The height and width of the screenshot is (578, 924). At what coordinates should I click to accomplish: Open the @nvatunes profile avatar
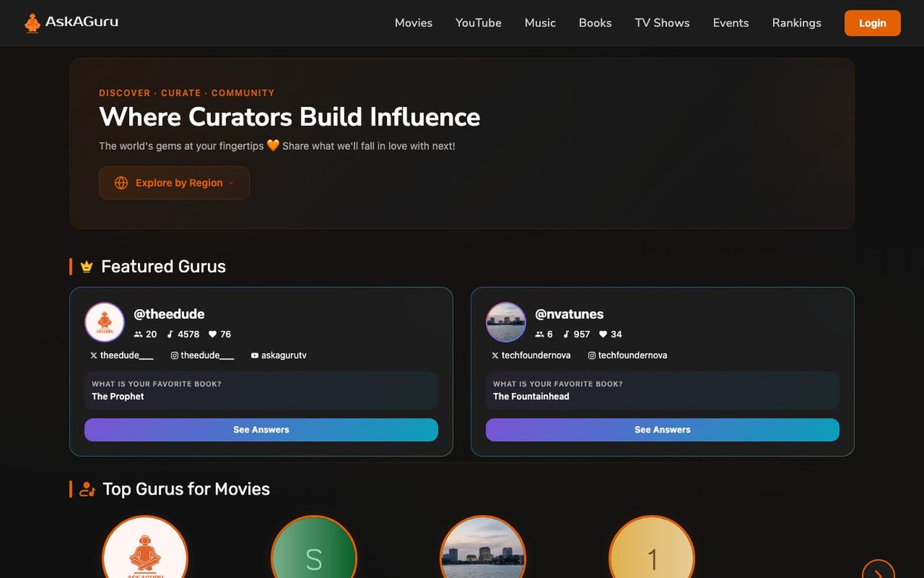click(x=506, y=322)
